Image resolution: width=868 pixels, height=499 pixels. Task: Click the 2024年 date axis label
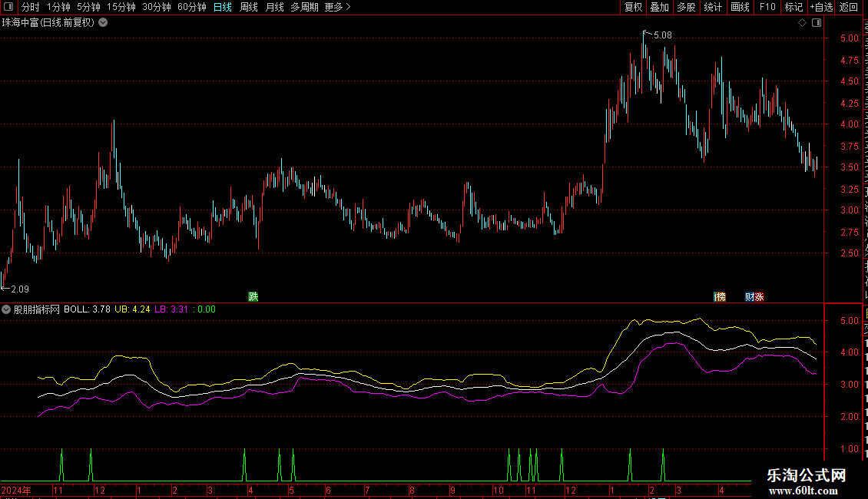click(x=16, y=490)
